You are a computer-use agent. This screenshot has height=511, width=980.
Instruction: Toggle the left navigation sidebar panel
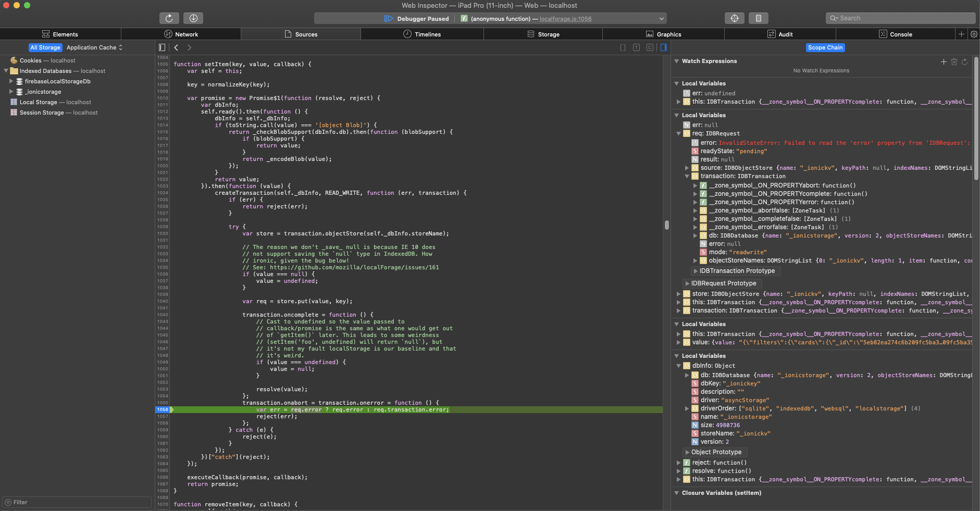click(162, 47)
